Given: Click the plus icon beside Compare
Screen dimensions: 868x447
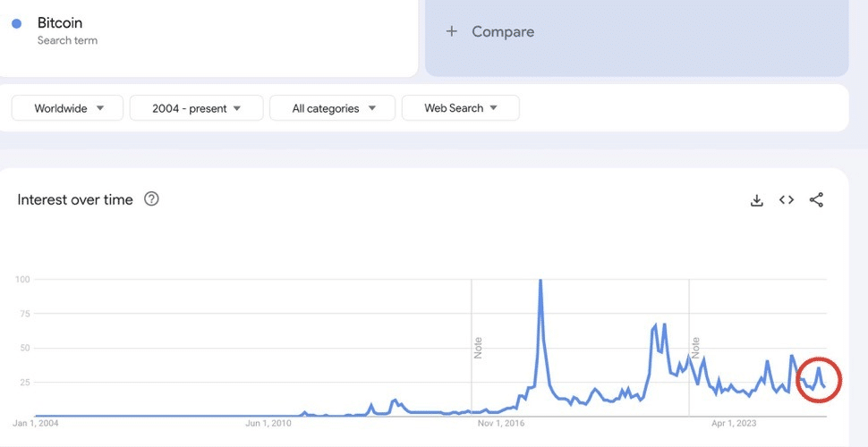Looking at the screenshot, I should click(452, 31).
